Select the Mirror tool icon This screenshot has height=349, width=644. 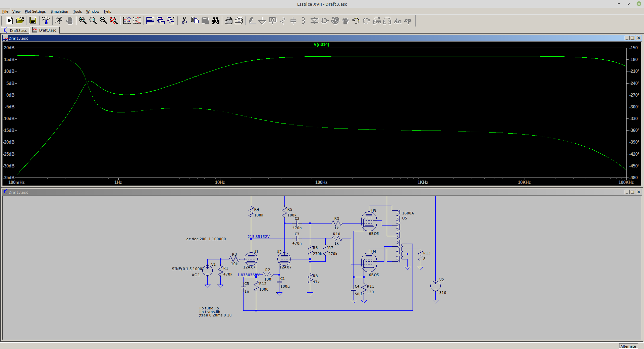pyautogui.click(x=387, y=21)
